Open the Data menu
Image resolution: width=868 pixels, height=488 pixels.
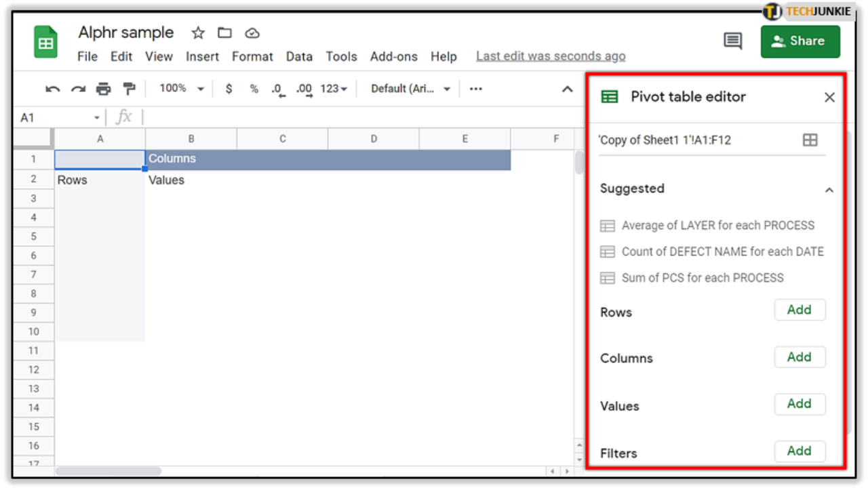click(x=299, y=56)
